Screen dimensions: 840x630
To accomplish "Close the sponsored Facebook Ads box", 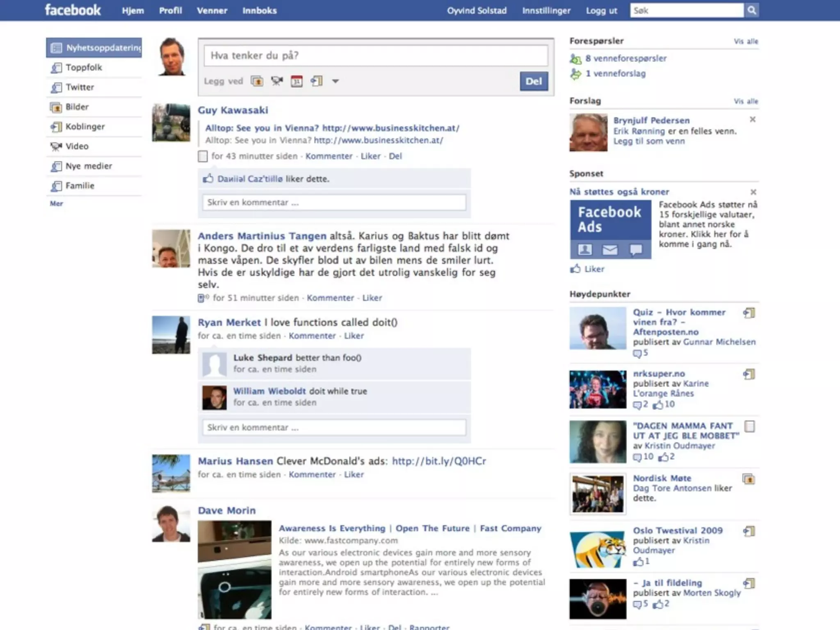I will coord(753,192).
